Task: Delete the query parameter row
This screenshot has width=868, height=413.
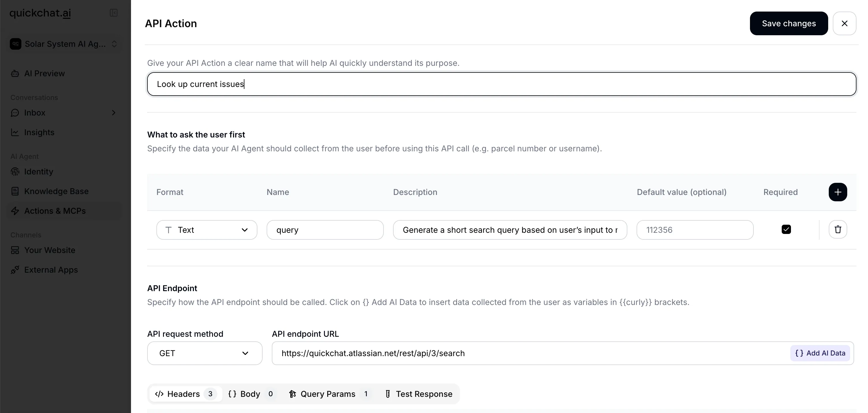Action: tap(838, 230)
